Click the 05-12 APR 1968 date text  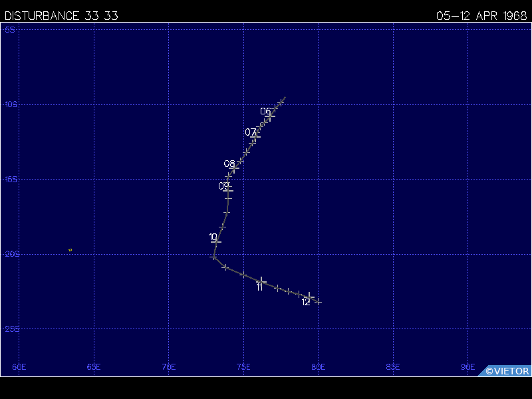[481, 15]
